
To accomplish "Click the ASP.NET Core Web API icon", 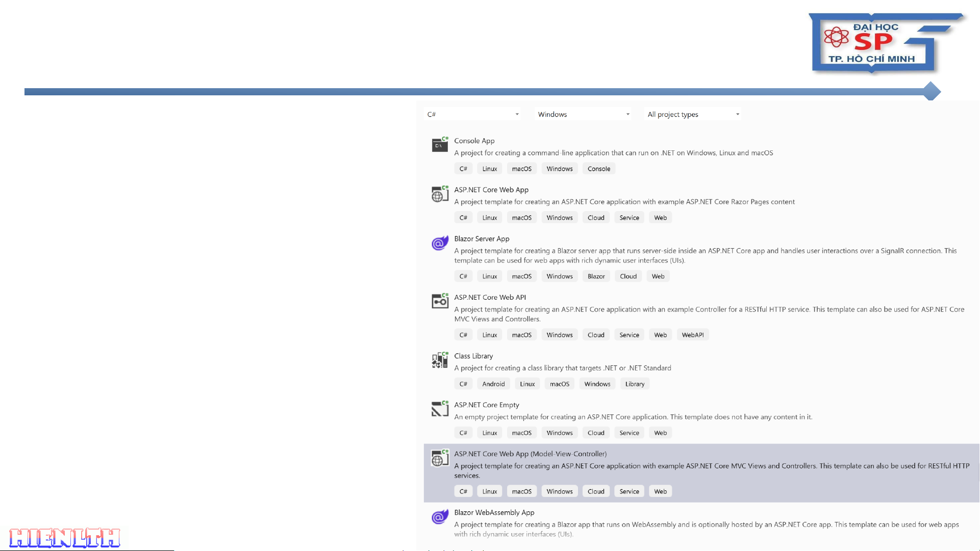I will (x=440, y=301).
